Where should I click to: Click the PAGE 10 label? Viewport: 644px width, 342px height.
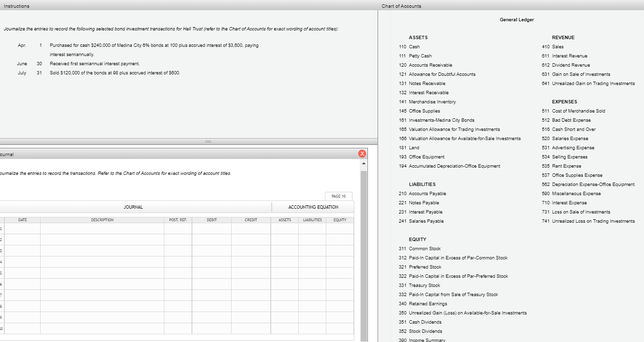338,196
